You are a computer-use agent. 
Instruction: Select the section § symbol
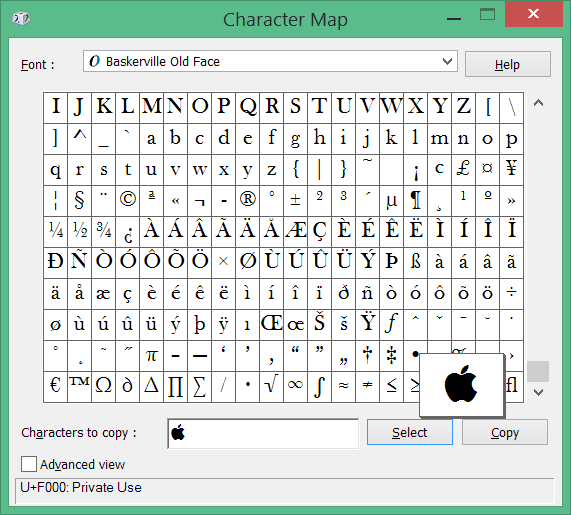pyautogui.click(x=79, y=200)
